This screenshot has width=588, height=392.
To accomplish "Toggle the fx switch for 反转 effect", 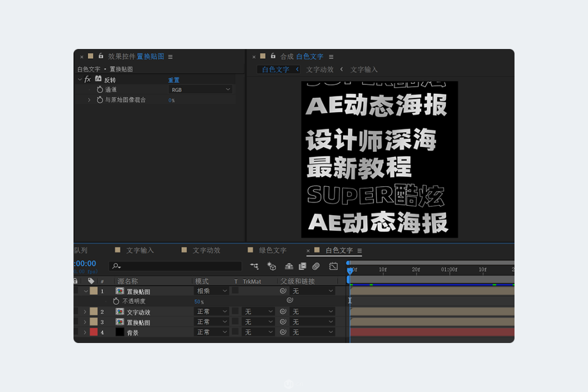I will point(87,79).
